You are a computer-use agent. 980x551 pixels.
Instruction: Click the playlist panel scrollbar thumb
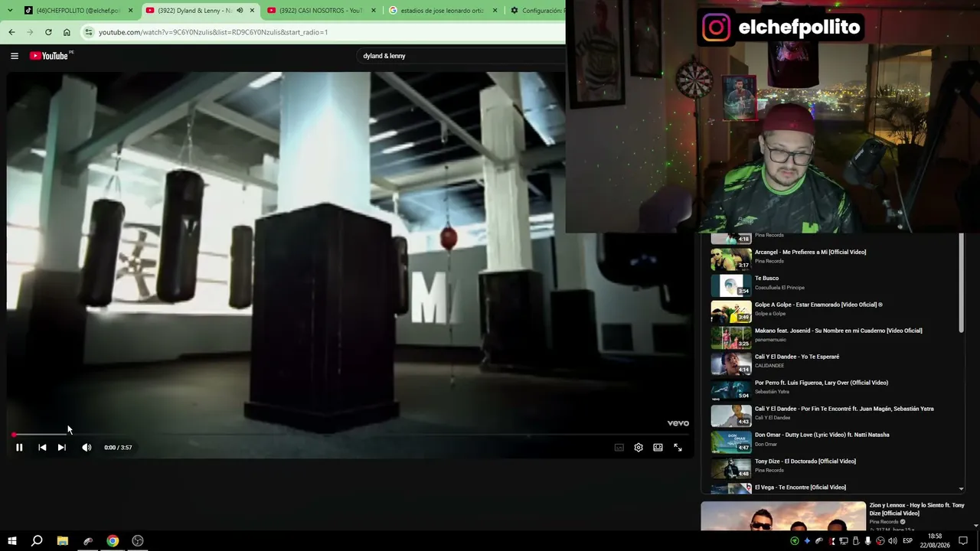(962, 283)
